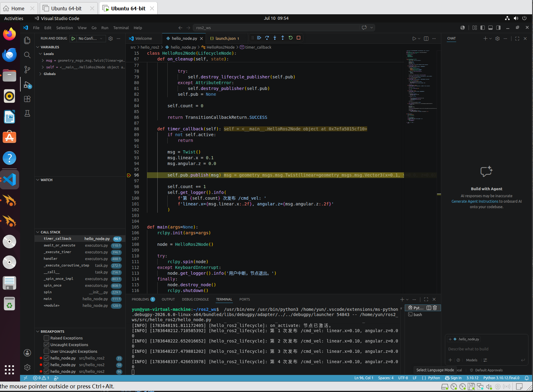Viewport: 533px width, 392px height.
Task: Click the Describe what to build chat input
Action: pyautogui.click(x=486, y=349)
